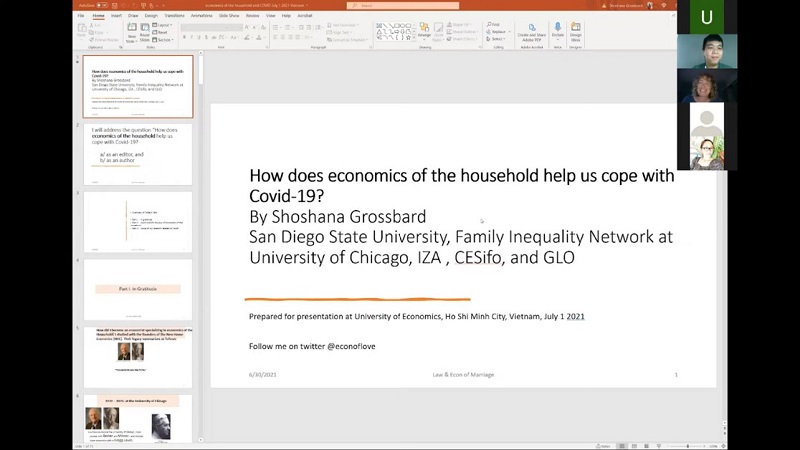Switch to the Insert ribbon tab

coord(116,16)
